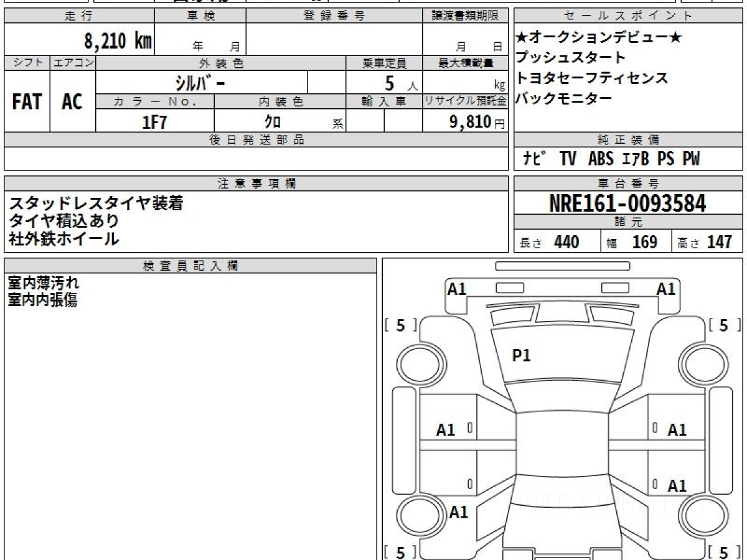Select the TV equipment entry
Viewport: 747px width, 560px height.
pyautogui.click(x=568, y=159)
